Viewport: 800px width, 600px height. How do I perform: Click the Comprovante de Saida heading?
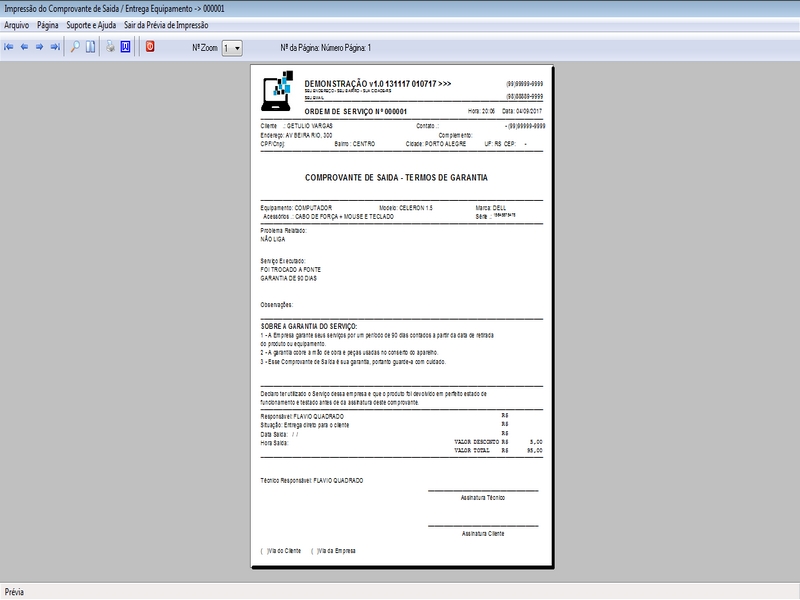(x=396, y=176)
